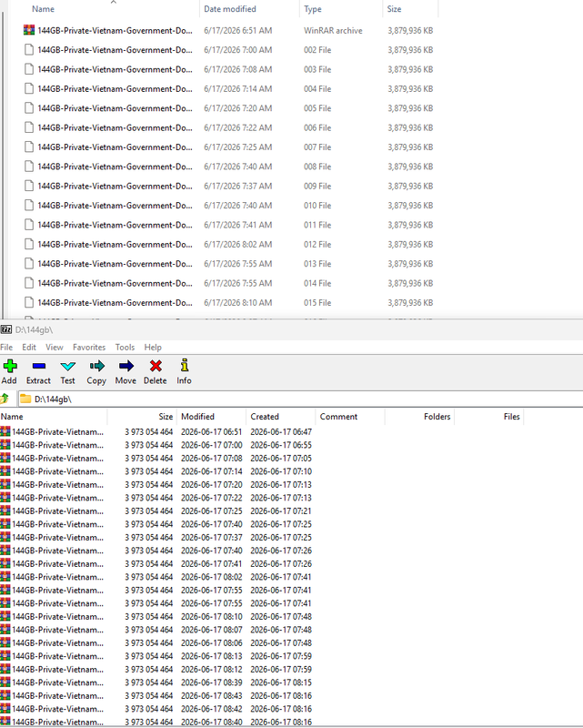583x728 pixels.
Task: Click the WinRAR archive icon in Explorer list
Action: pos(29,30)
